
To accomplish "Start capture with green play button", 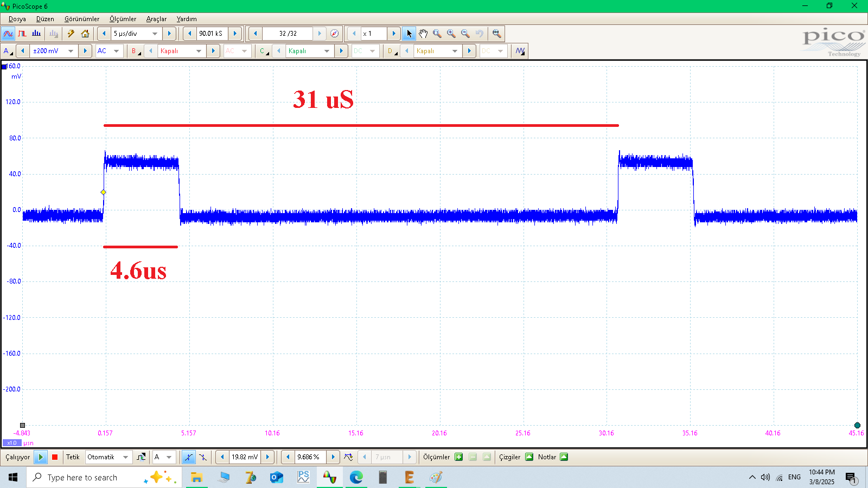I will coord(41,457).
